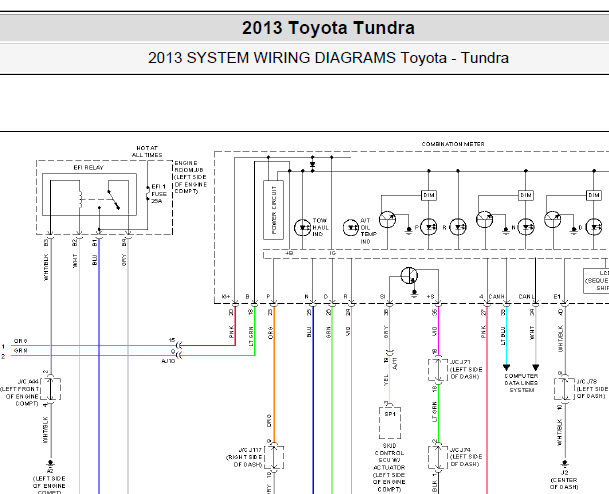This screenshot has height=494, width=609.
Task: Click the 'CANH' terminal label
Action: click(496, 297)
